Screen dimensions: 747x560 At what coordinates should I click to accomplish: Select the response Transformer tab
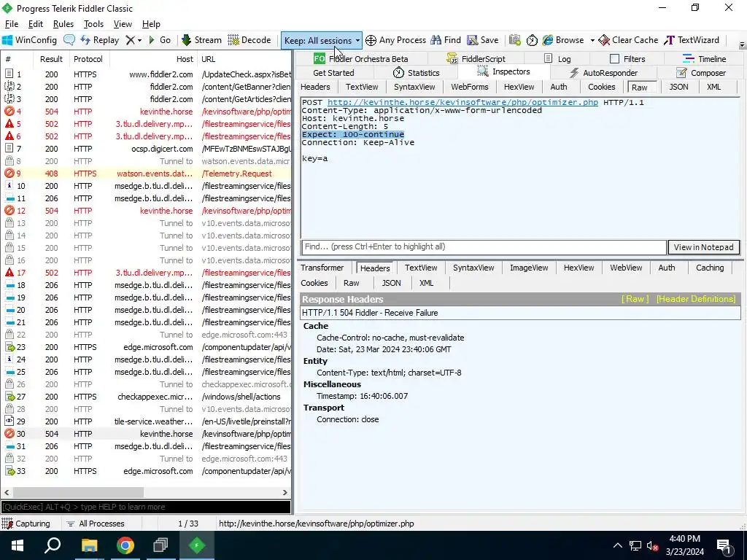coord(322,268)
